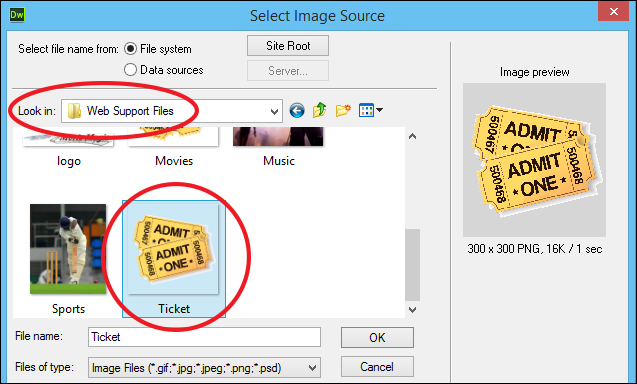Open the View menu dropdown arrow

pos(379,110)
